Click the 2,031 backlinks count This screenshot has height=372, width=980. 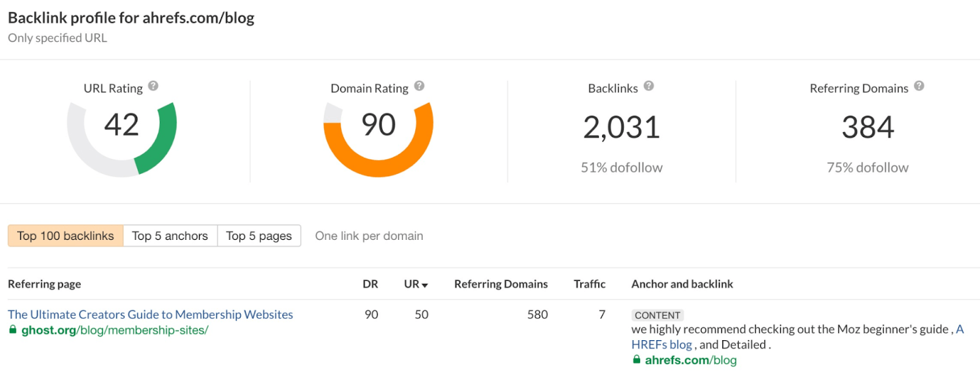[x=621, y=127]
